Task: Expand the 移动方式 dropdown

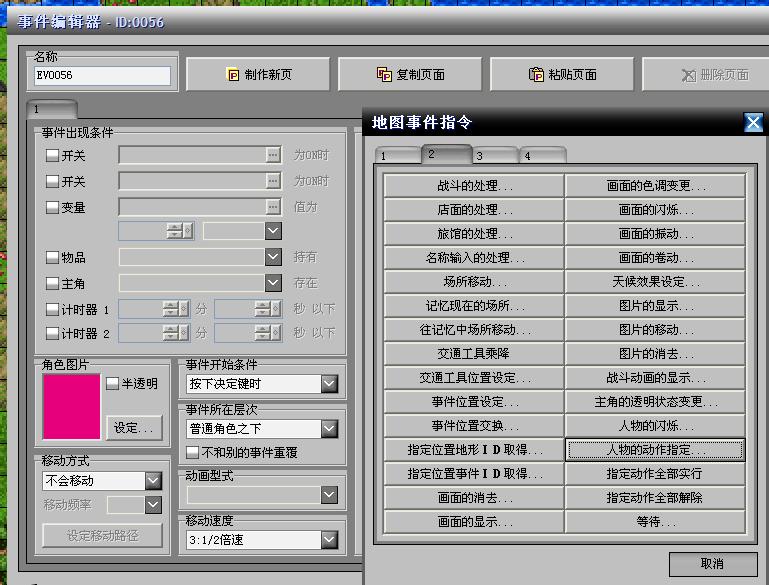Action: tap(153, 481)
